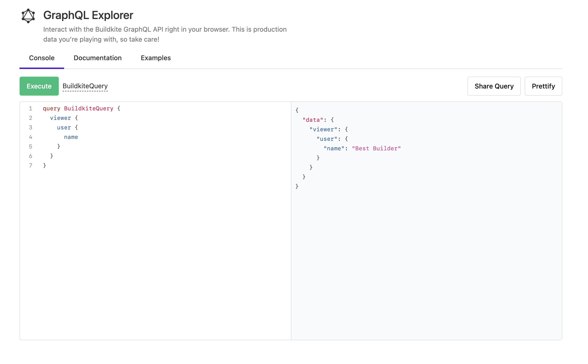Click the closing brace on line 7
Screen dimensions: 588x364
(45, 165)
